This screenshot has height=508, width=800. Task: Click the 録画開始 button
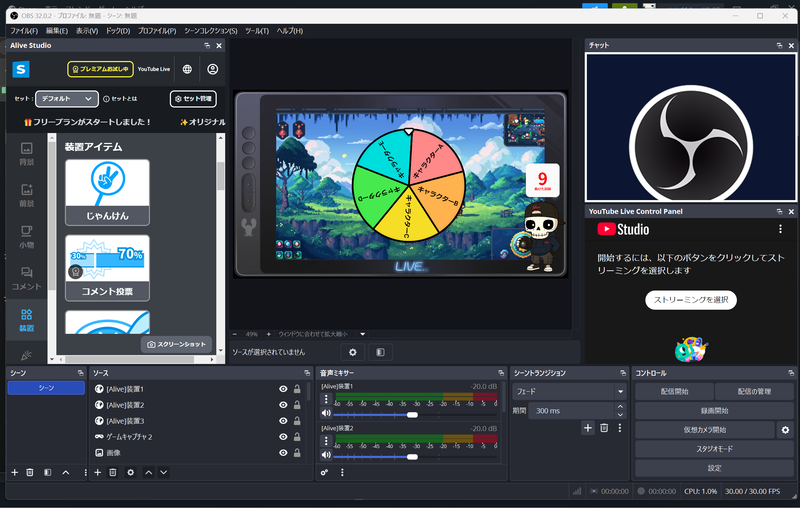[x=714, y=411]
